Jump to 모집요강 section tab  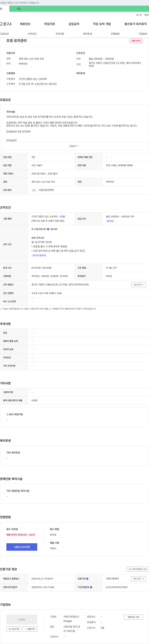(5, 34)
